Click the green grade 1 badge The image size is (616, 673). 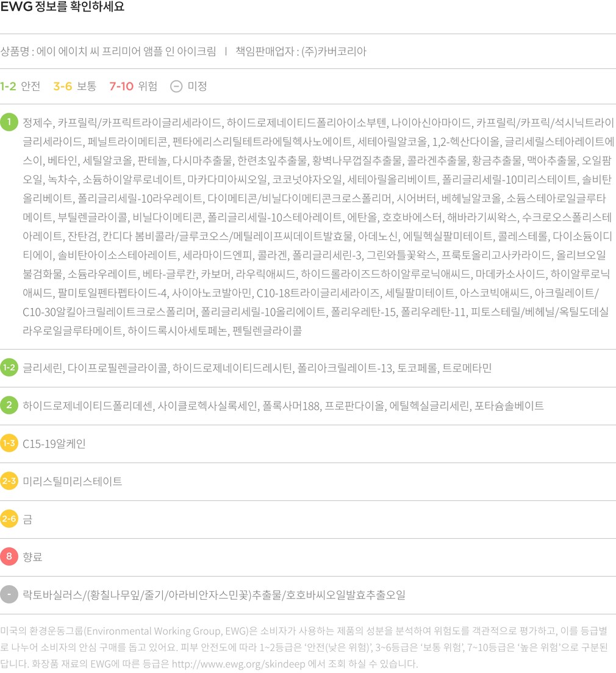[x=9, y=122]
